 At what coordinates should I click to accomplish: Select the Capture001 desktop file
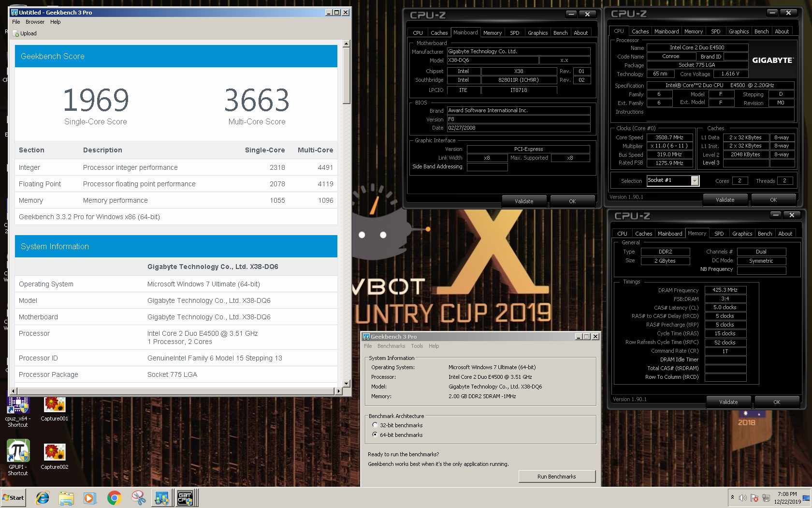55,409
